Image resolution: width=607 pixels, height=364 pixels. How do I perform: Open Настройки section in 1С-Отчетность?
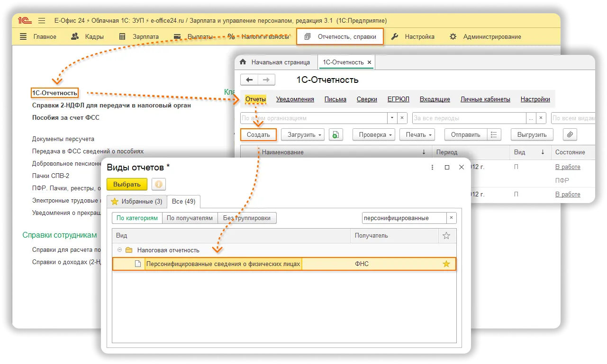(x=535, y=99)
